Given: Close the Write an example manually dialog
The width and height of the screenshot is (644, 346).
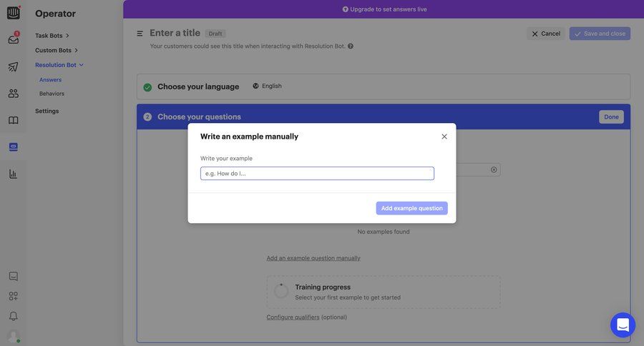Looking at the screenshot, I should [444, 137].
